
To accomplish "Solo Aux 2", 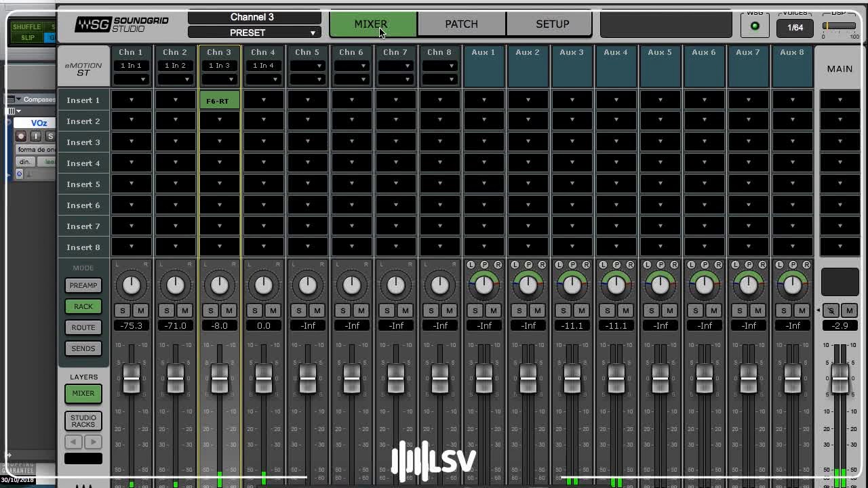I will (519, 310).
